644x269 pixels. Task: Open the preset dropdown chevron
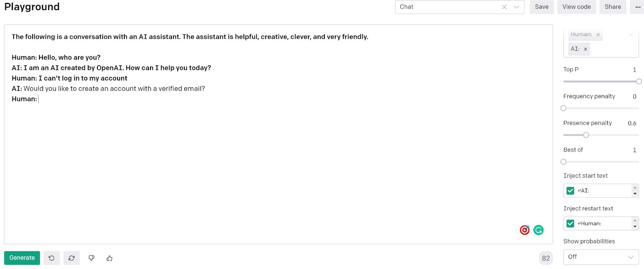click(516, 7)
